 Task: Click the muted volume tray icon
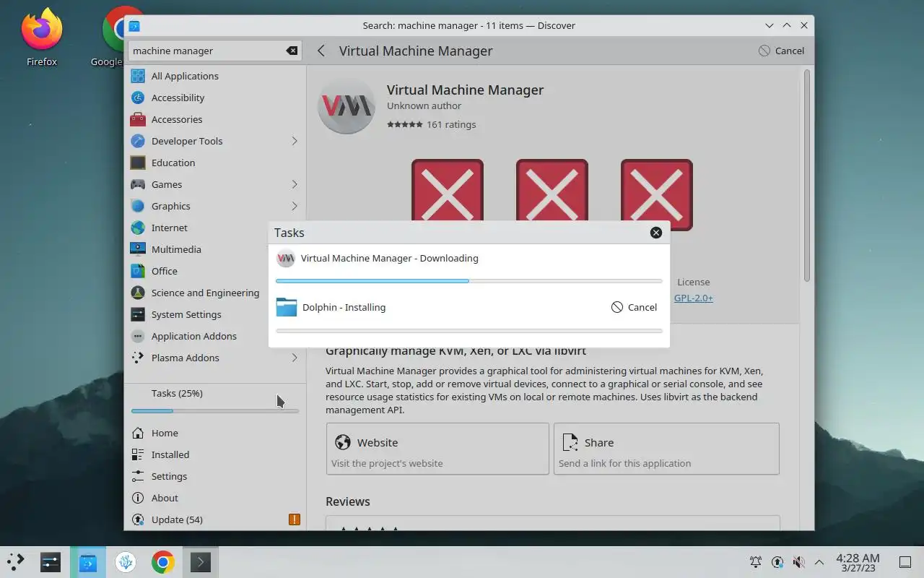tap(798, 562)
